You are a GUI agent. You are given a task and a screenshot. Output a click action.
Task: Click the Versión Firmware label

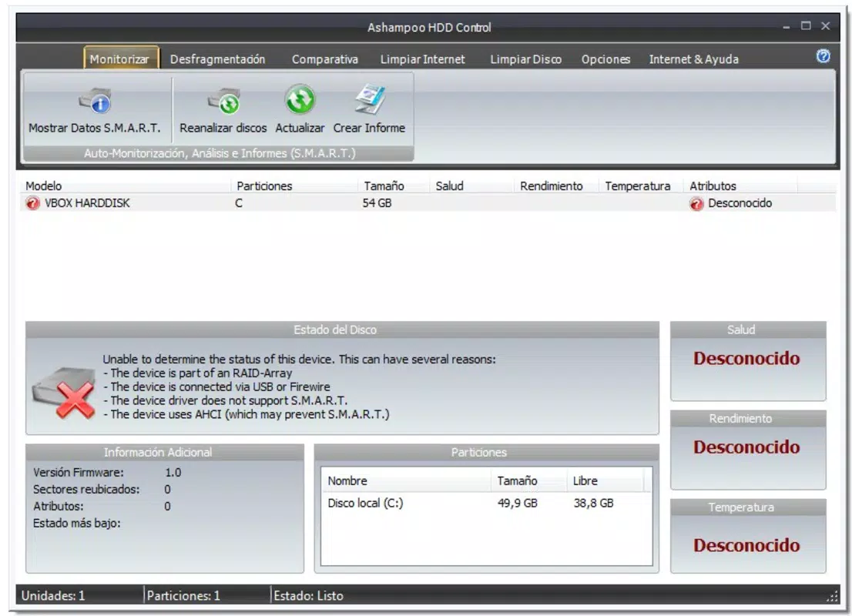coord(79,473)
